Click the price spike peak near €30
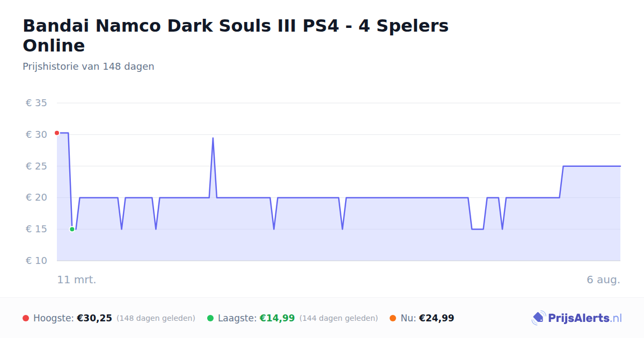 tap(213, 138)
